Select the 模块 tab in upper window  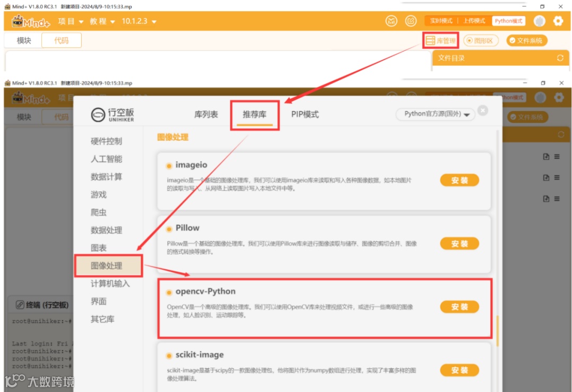[x=24, y=40]
